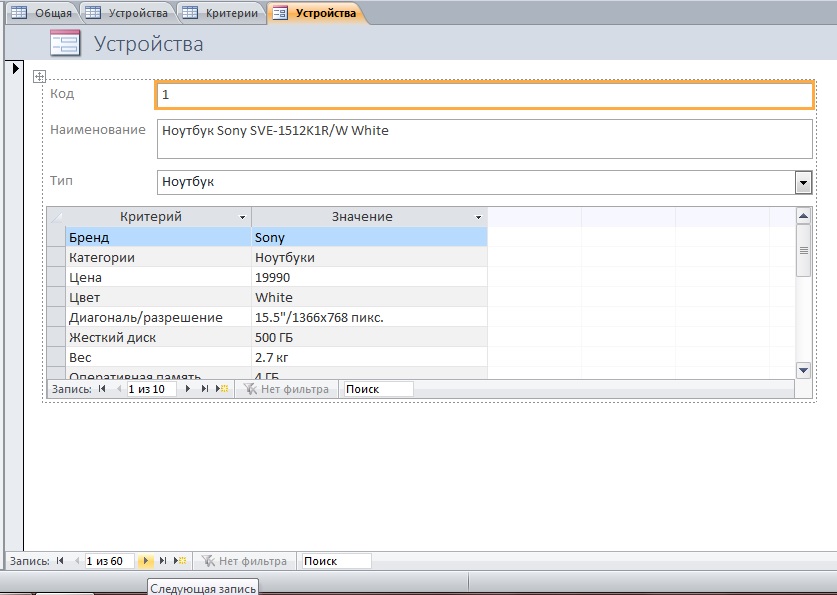
Task: Click the Значение column header
Action: coord(369,217)
